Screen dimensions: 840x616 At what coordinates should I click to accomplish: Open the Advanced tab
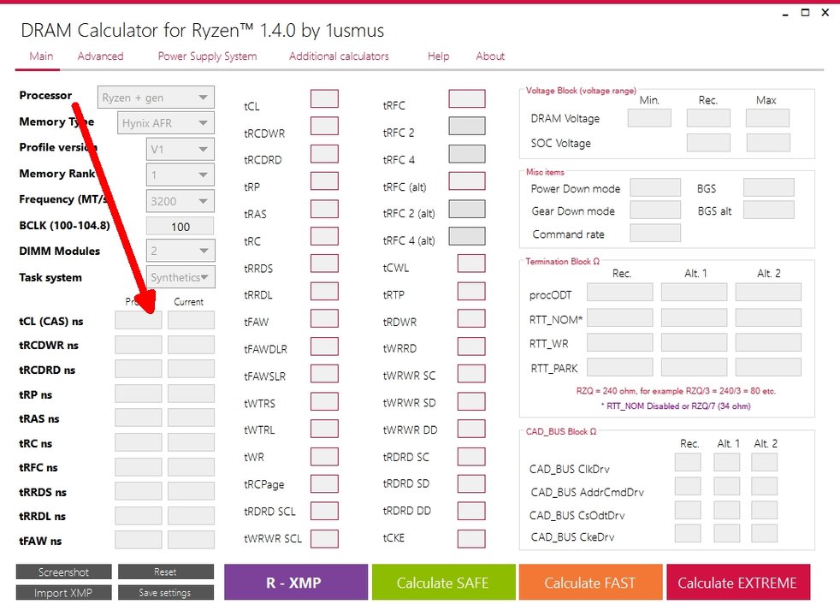(100, 56)
